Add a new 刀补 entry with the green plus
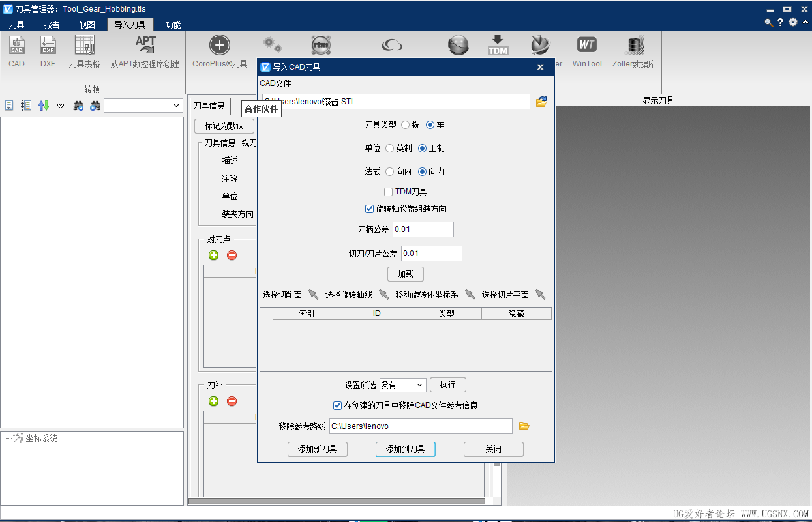Image resolution: width=812 pixels, height=522 pixels. pyautogui.click(x=213, y=401)
